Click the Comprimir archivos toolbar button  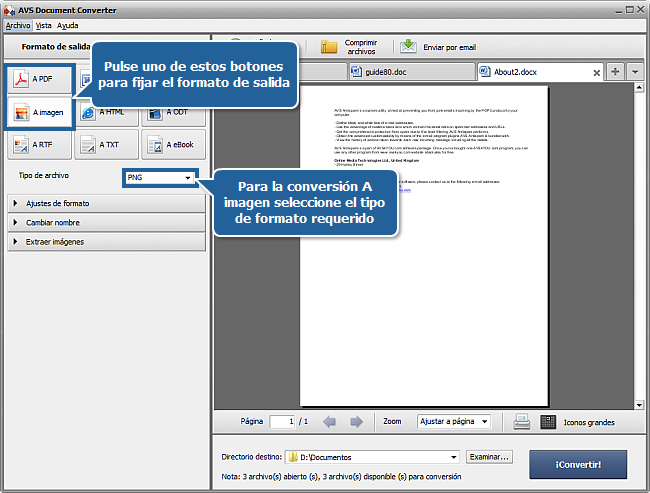tap(349, 47)
